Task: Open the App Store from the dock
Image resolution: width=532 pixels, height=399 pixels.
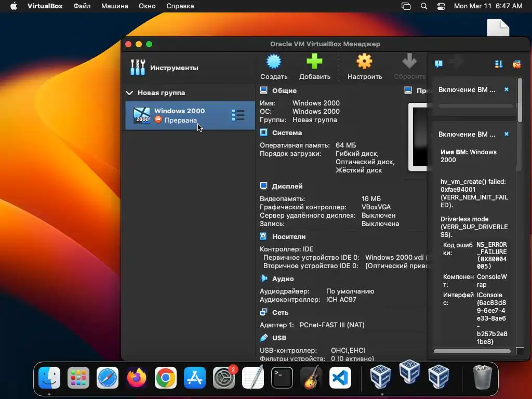Action: coord(195,378)
